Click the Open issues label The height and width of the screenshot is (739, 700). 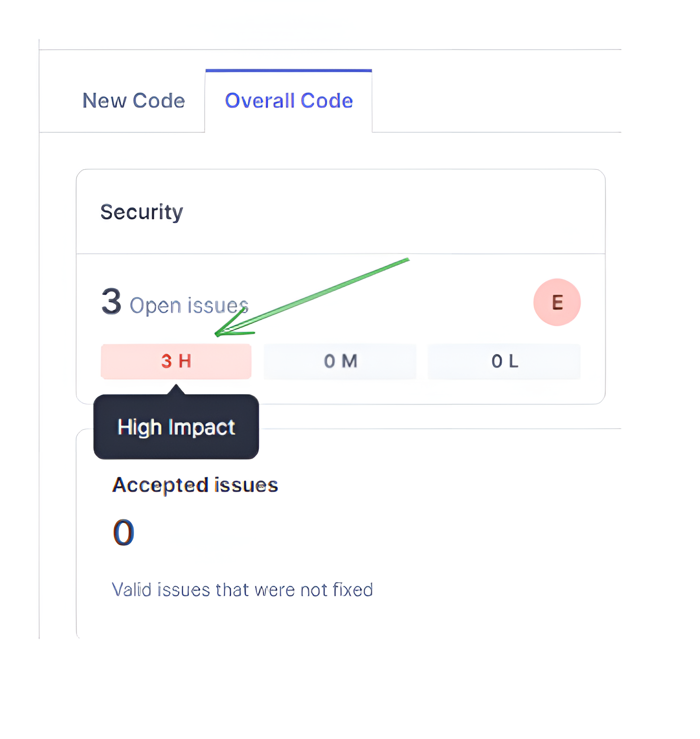click(189, 305)
